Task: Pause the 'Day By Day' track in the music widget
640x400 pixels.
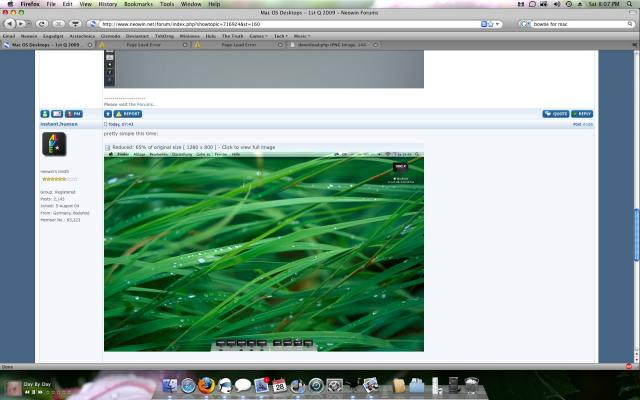Action: 33,392
